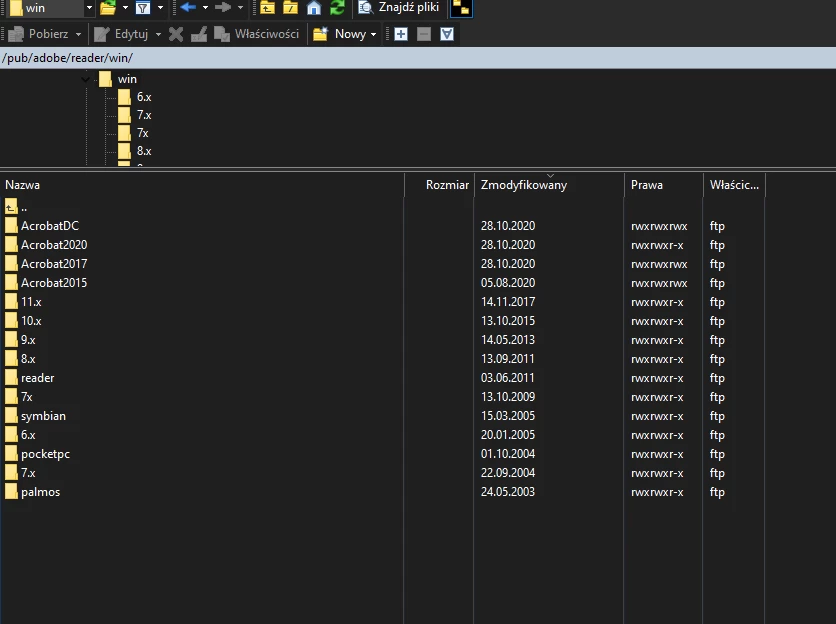Screen dimensions: 836x624
Task: Sort by the Nazwa column header
Action: point(202,185)
